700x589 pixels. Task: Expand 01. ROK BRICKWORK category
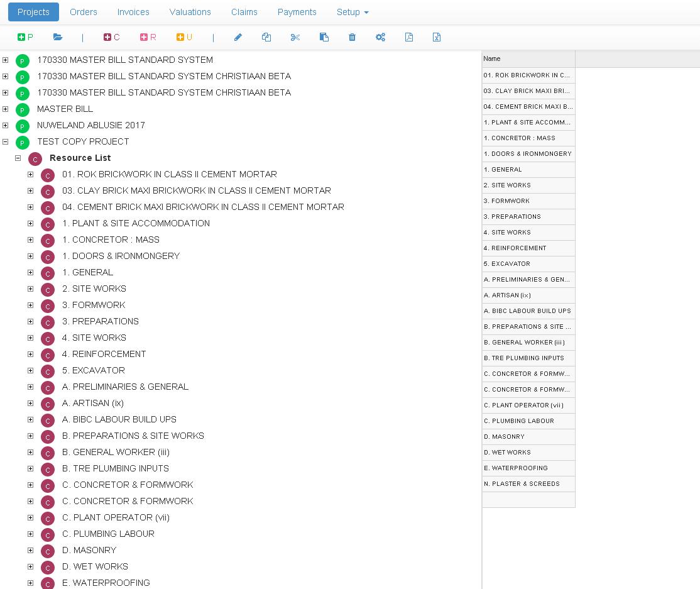point(30,175)
